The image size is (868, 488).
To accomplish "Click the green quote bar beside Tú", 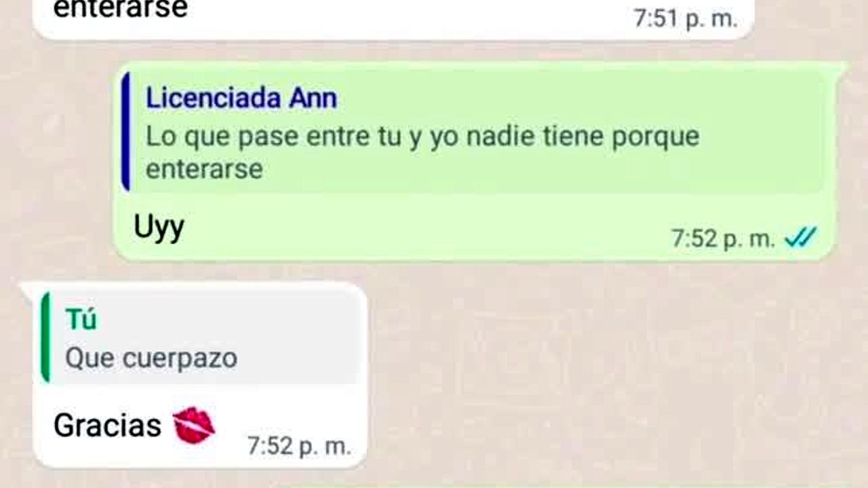I will (45, 337).
